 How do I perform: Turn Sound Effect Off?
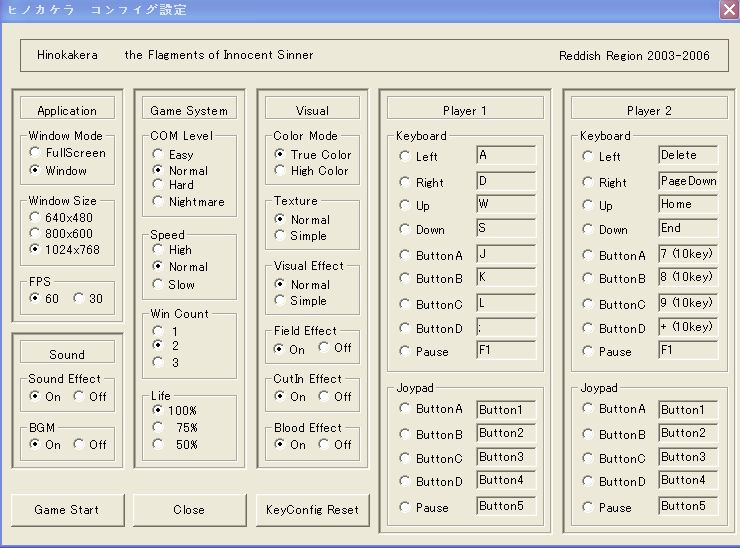coord(79,396)
